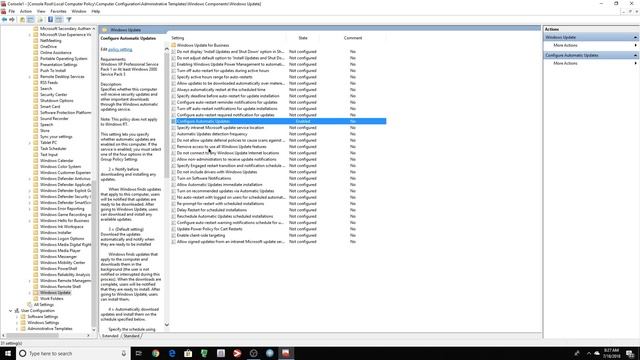The image size is (640, 360).
Task: Open Microsoft Store from the taskbar
Action: click(188, 353)
